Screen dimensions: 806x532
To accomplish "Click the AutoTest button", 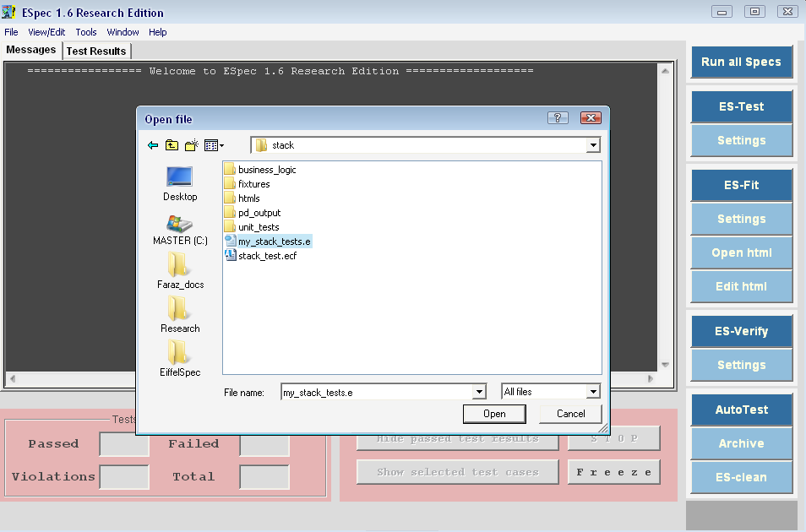I will 741,410.
